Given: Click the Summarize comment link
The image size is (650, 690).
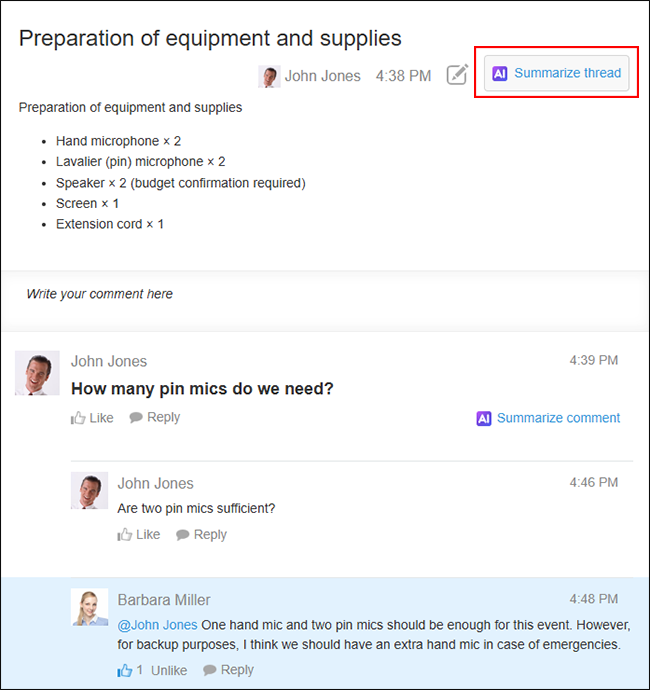Looking at the screenshot, I should coord(558,418).
